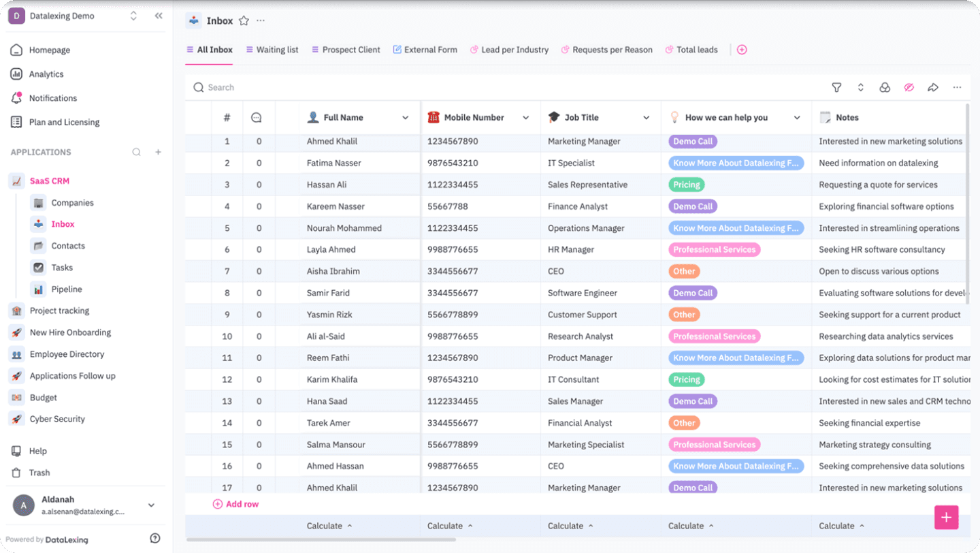This screenshot has height=553, width=980.
Task: Open Tasks under SaaS CRM
Action: click(62, 268)
